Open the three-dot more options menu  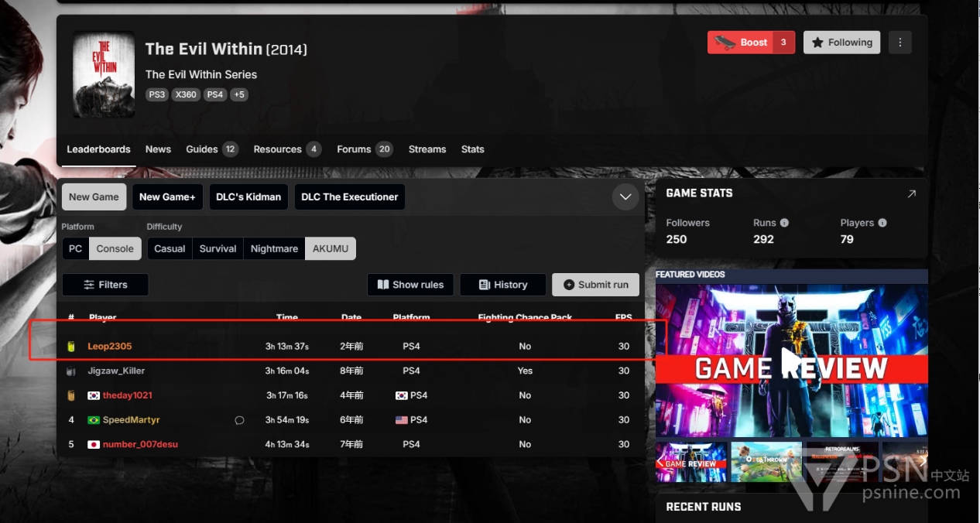(x=899, y=43)
